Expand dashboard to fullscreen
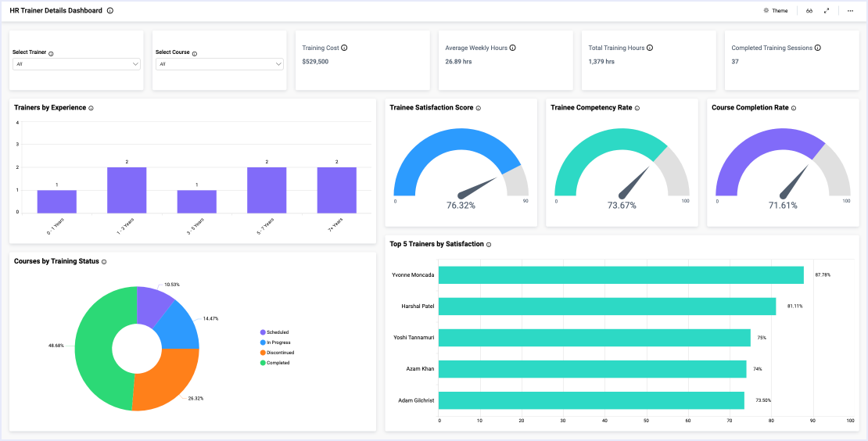 click(827, 11)
